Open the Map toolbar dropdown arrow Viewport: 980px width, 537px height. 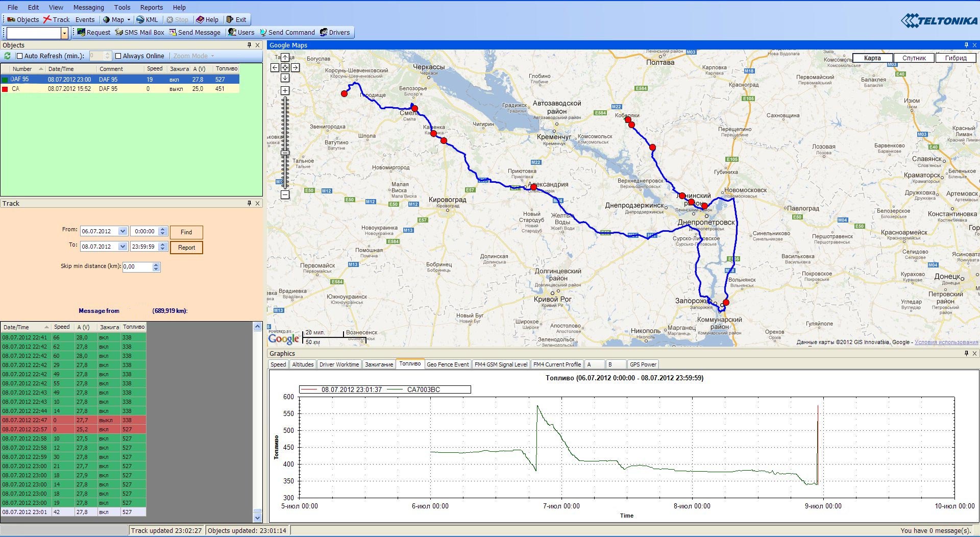tap(129, 20)
